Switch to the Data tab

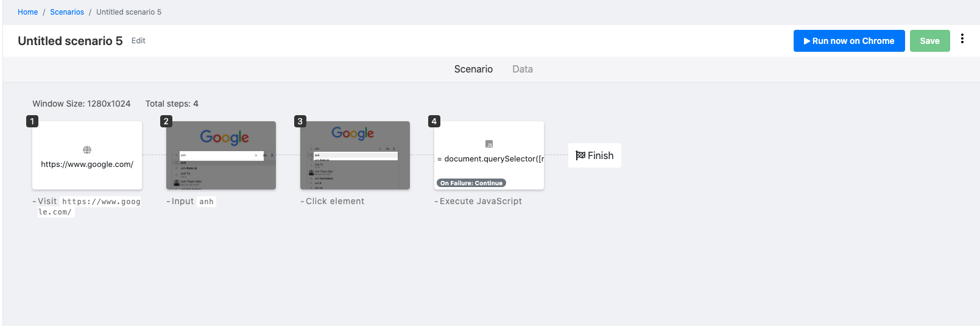[522, 69]
